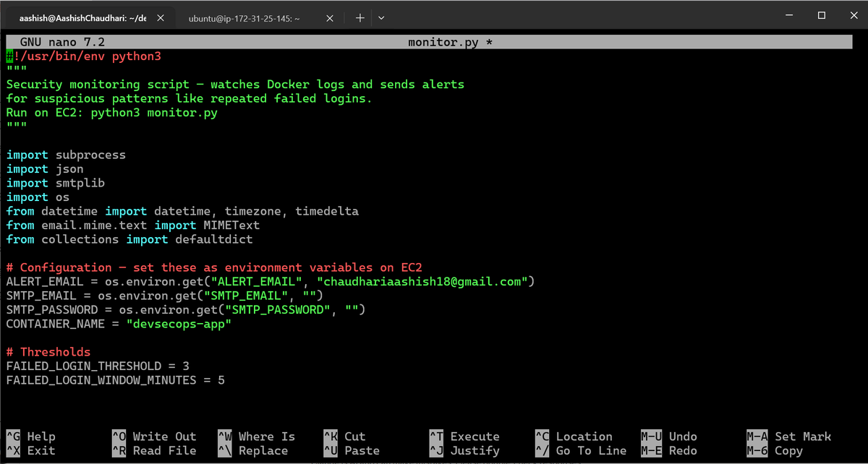
Task: Expand the new tab profile dropdown arrow
Action: 381,18
